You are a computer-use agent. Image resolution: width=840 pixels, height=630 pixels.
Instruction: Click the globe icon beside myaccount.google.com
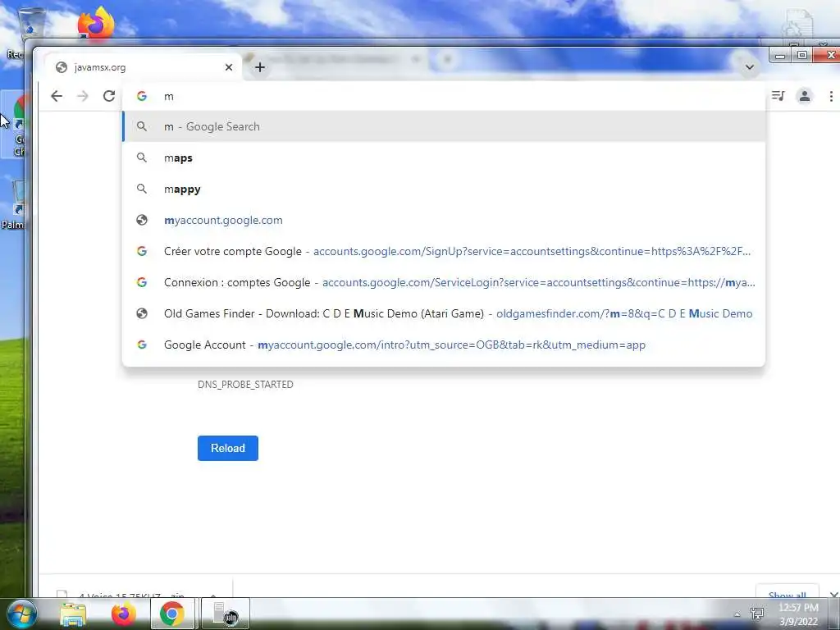[141, 220]
